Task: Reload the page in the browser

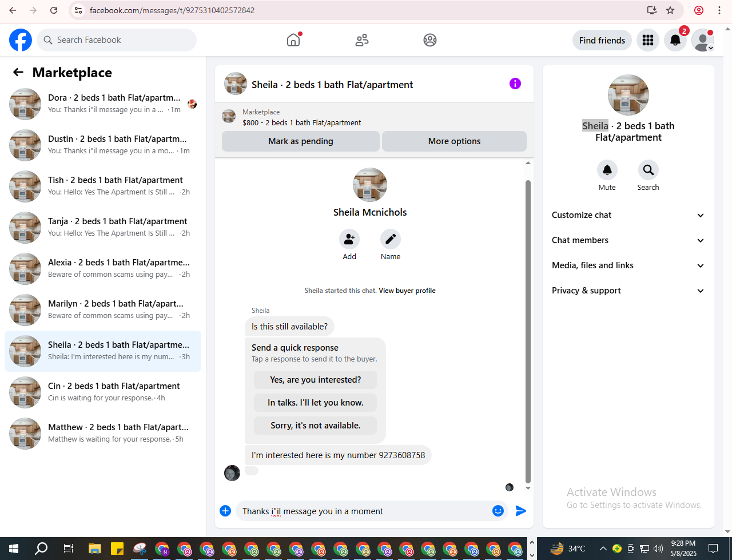Action: pos(54,10)
